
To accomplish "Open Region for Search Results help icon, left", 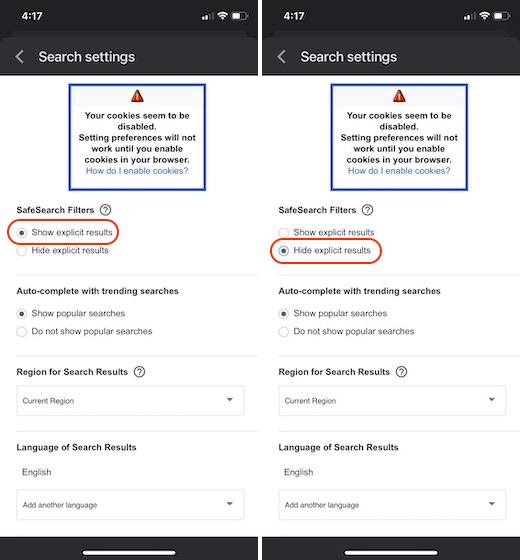I will pyautogui.click(x=139, y=372).
